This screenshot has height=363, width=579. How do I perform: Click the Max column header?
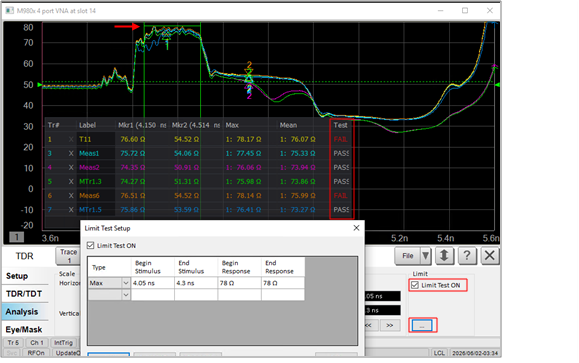click(x=232, y=125)
